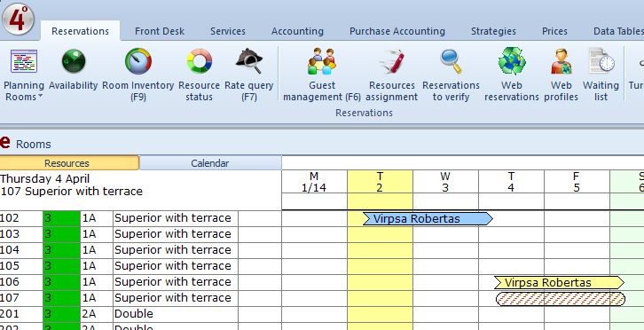Click the green status cell of room 105
This screenshot has width=644, height=330.
point(61,266)
